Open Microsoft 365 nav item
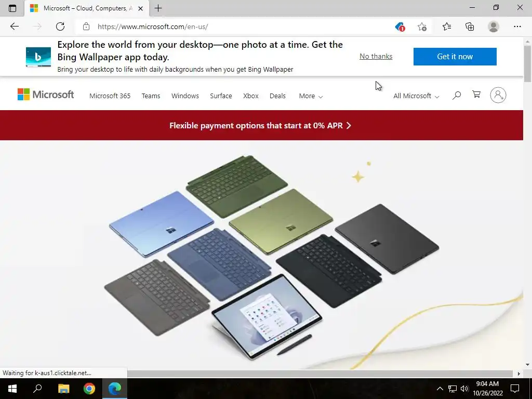This screenshot has width=532, height=399. (110, 96)
